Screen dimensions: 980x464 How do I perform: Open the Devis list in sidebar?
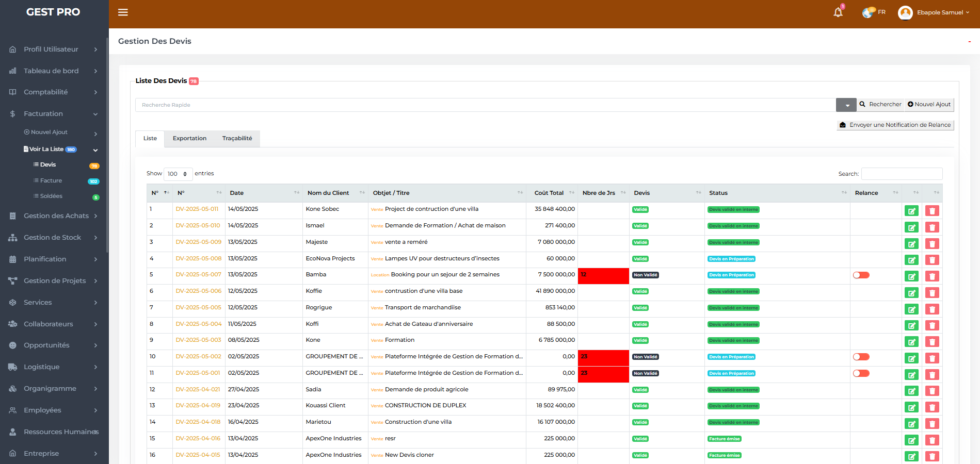(x=48, y=164)
